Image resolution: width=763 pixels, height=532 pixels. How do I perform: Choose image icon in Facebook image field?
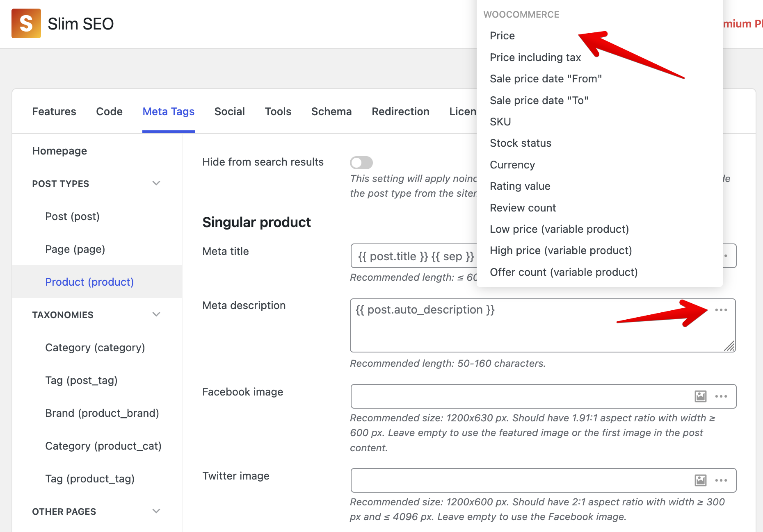700,396
